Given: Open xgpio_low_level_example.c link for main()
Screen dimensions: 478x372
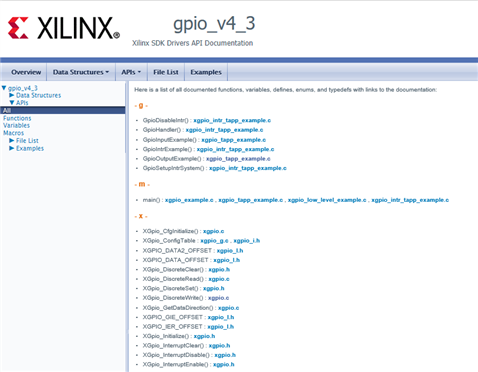Looking at the screenshot, I should pos(327,200).
